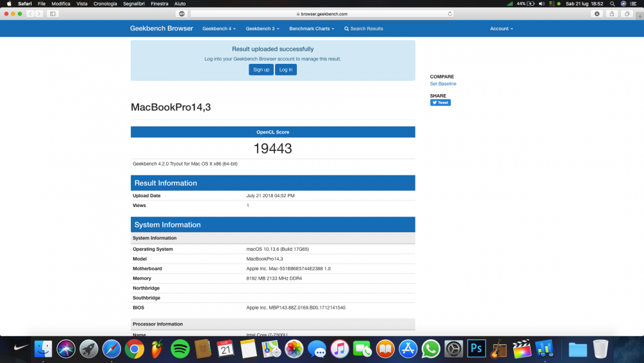Go forward with Safari's forward arrow

(39, 14)
